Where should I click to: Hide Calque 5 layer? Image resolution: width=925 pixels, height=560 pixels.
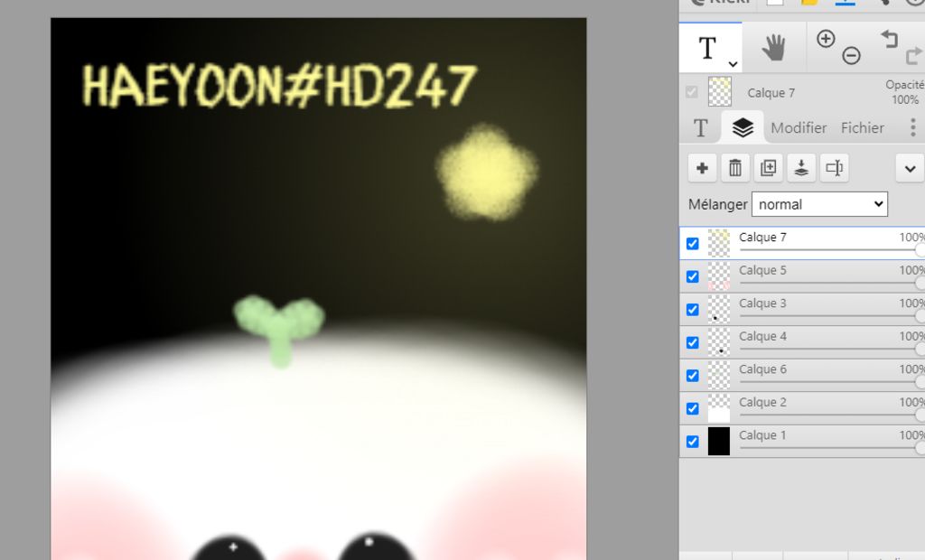(x=693, y=276)
